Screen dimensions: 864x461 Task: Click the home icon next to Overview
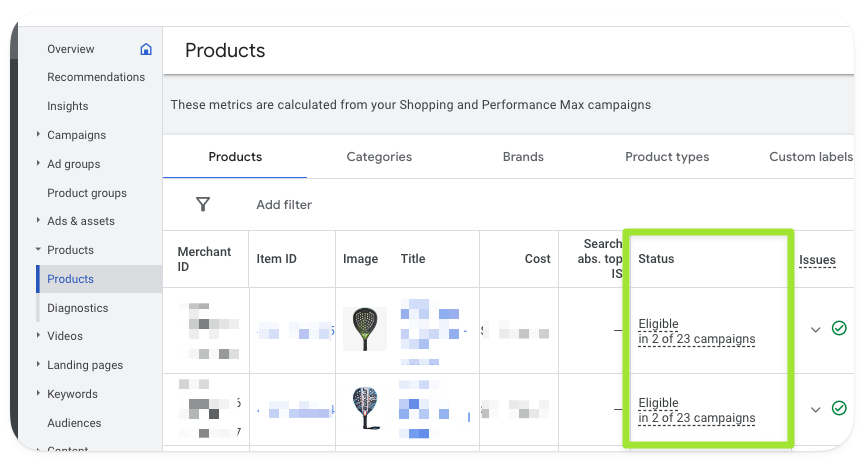pyautogui.click(x=146, y=49)
